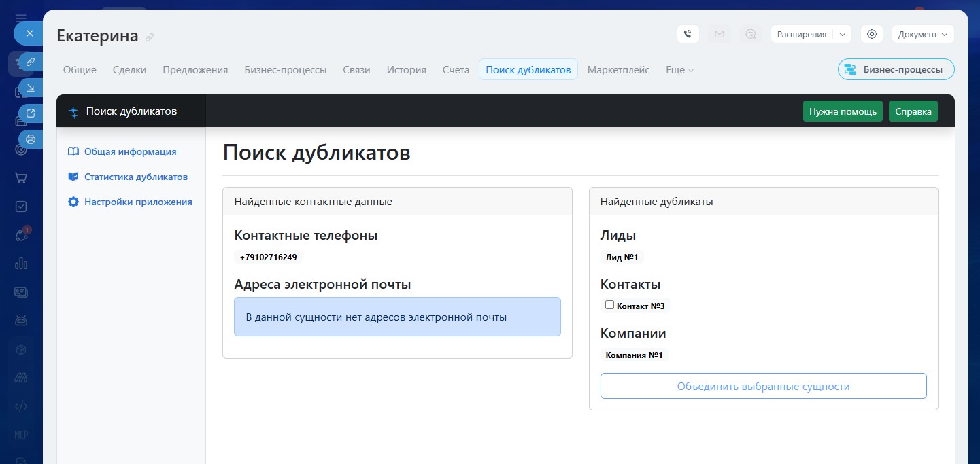Copy link via chain icon pill
Image resolution: width=980 pixels, height=464 pixels.
(30, 63)
